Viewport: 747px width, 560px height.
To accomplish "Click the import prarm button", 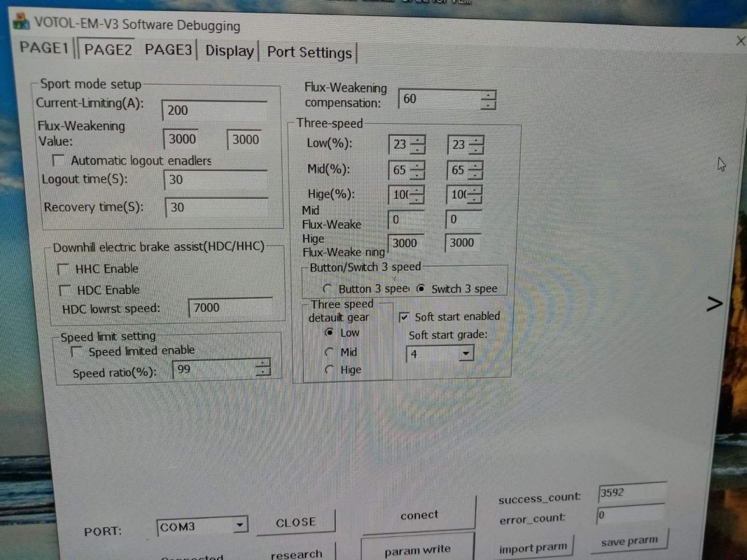I will [x=533, y=548].
